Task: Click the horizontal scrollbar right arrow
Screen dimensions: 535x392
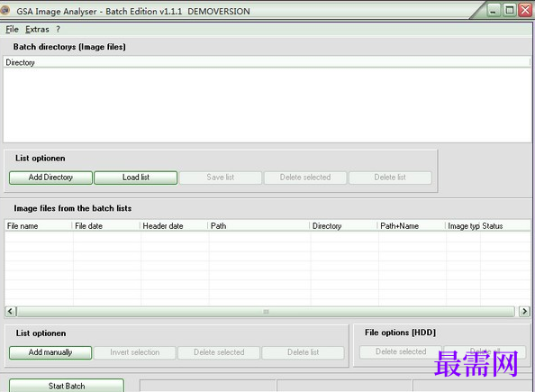Action: pos(524,312)
